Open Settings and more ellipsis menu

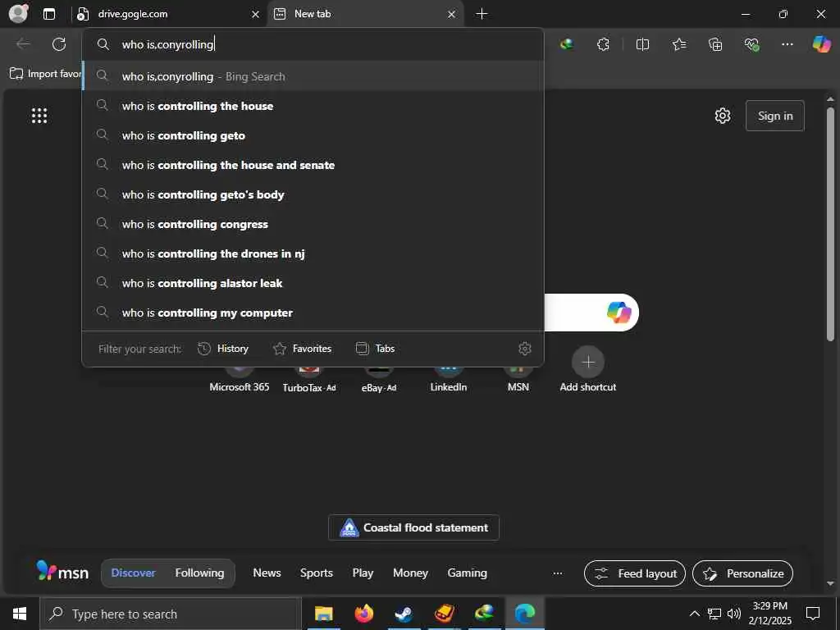tap(787, 44)
